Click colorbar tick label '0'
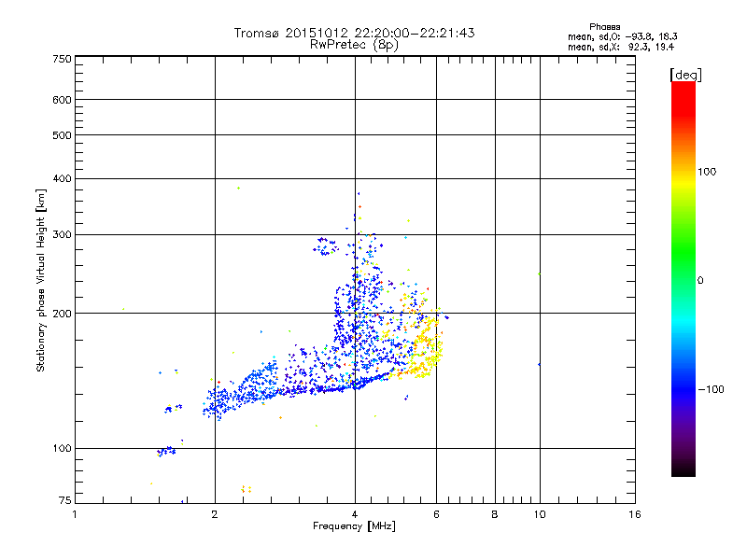The height and width of the screenshot is (560, 747). [700, 281]
